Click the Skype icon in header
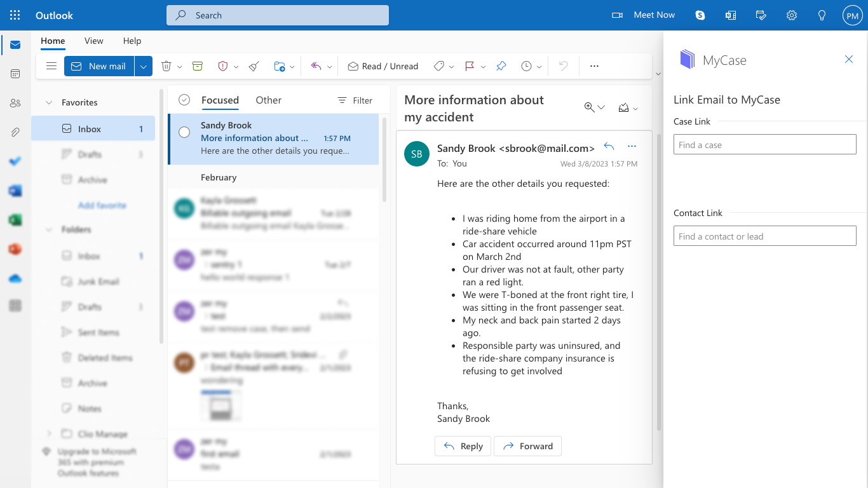868x488 pixels. pos(700,15)
